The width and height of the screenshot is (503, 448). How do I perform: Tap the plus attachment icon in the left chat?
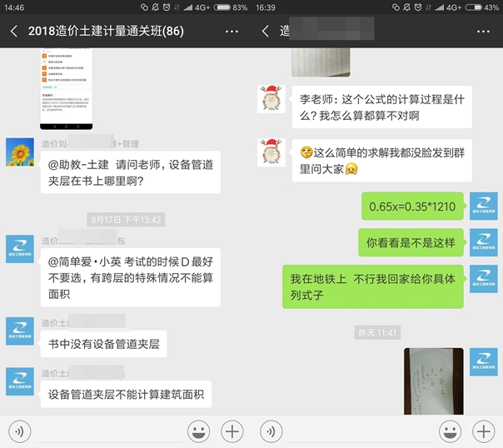[232, 431]
